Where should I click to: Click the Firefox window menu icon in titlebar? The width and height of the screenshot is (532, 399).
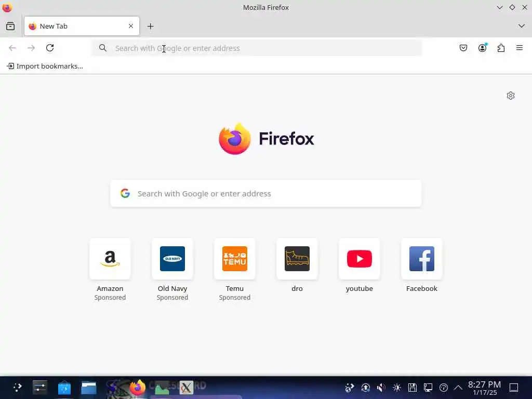point(7,7)
